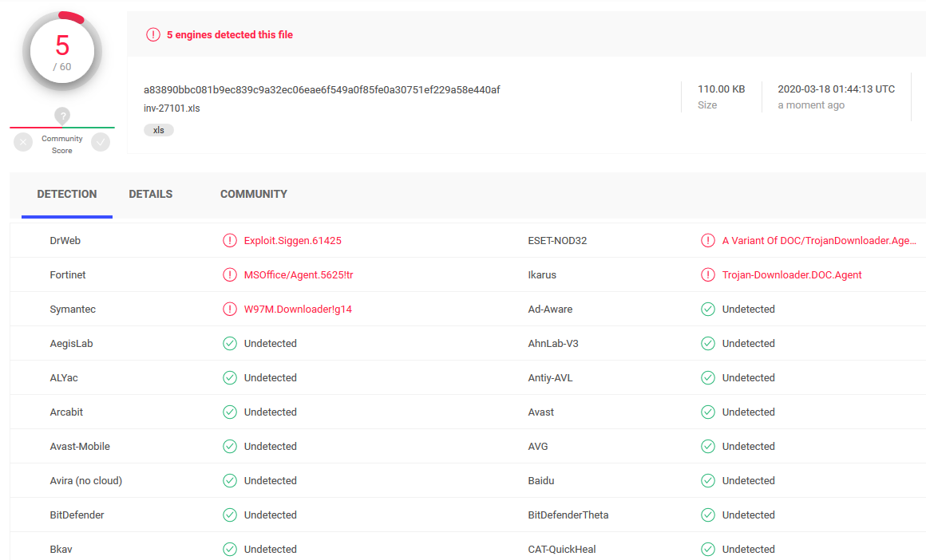This screenshot has height=560, width=926.
Task: Click AegisLab's green check icon
Action: [x=230, y=344]
